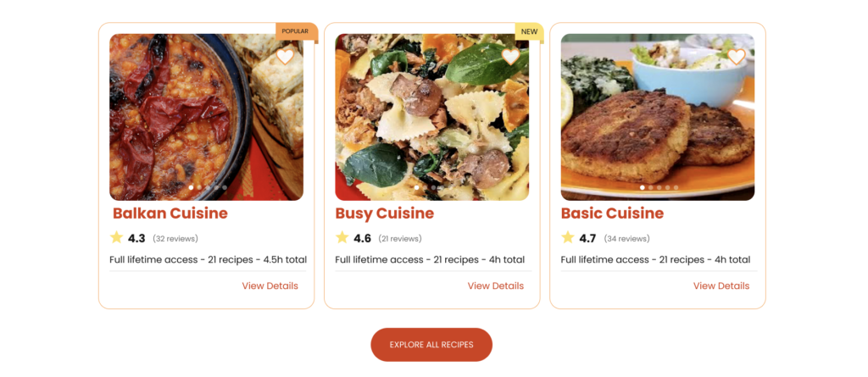Open View Details for Busy Cuisine
The image size is (868, 377).
click(x=495, y=286)
